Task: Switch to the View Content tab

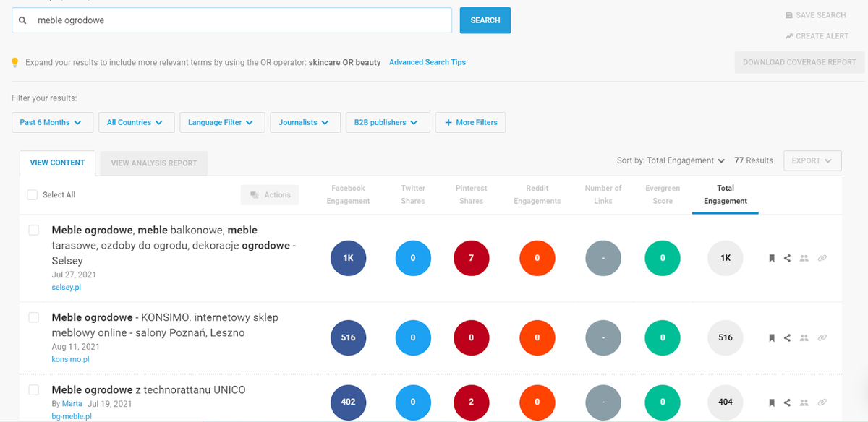Action: [57, 163]
